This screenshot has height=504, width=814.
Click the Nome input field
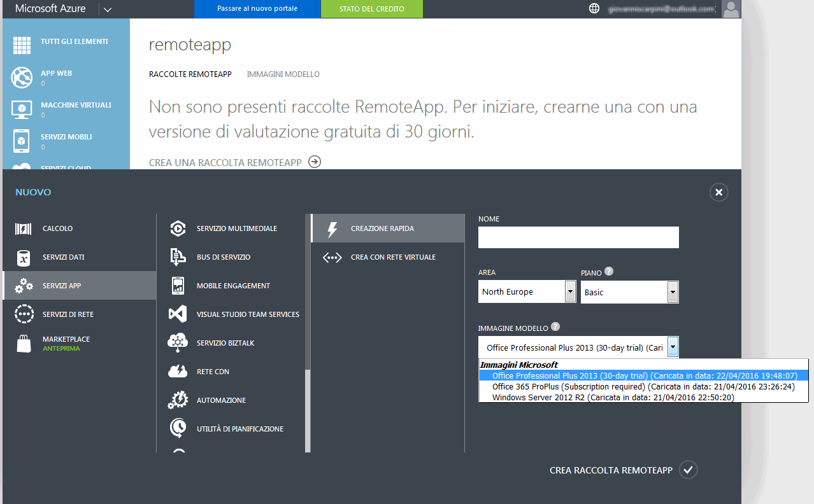(578, 237)
